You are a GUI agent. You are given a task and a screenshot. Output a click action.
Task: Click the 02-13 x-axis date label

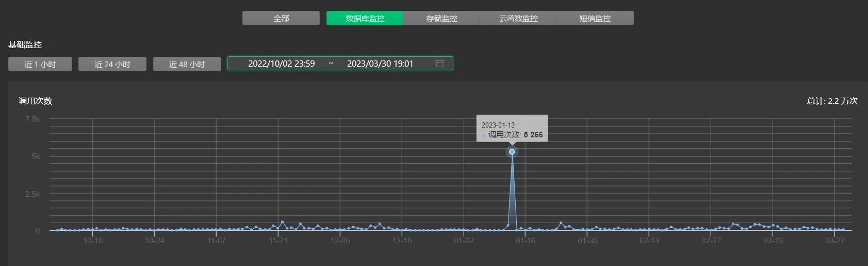[649, 241]
